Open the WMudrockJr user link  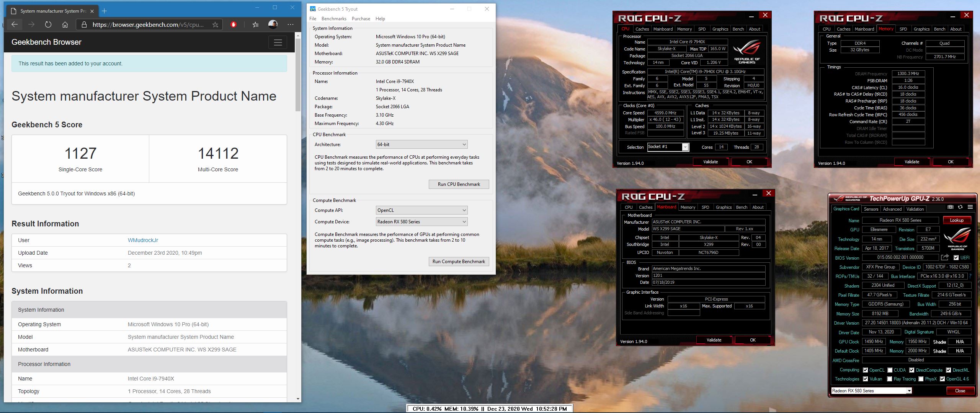tap(143, 240)
